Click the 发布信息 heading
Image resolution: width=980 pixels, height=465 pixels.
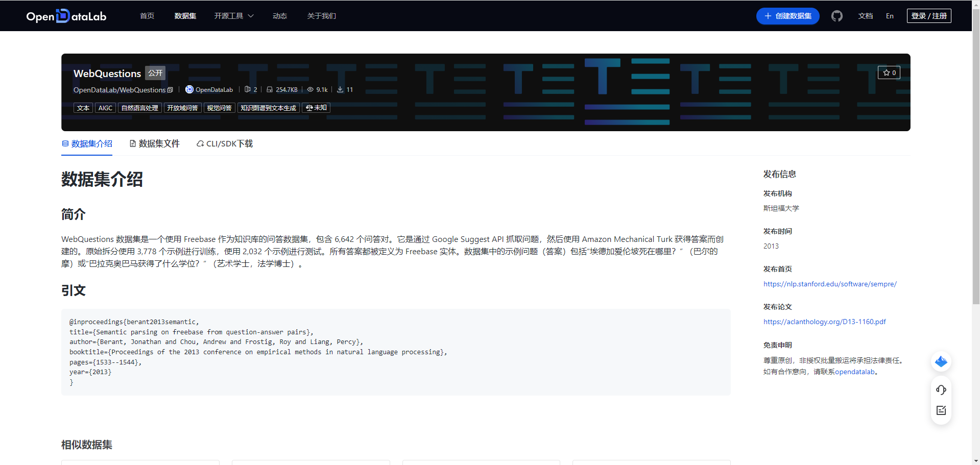point(779,174)
